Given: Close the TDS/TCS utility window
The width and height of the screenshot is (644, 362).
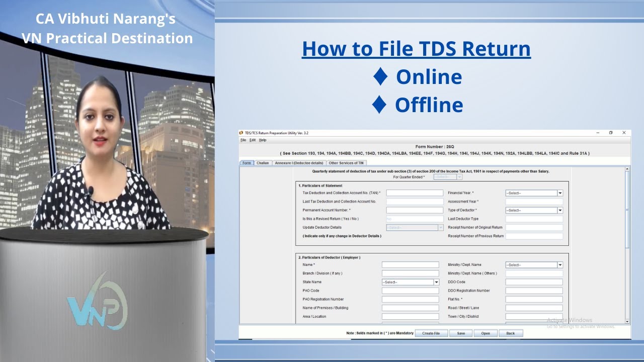Looking at the screenshot, I should tap(624, 133).
